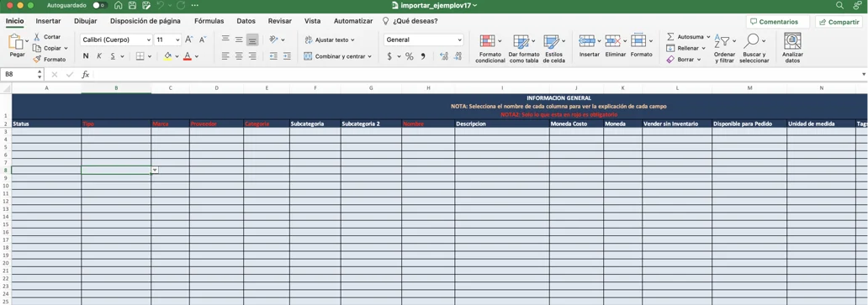Select middle vertical alignment
The height and width of the screenshot is (305, 868).
pyautogui.click(x=239, y=39)
